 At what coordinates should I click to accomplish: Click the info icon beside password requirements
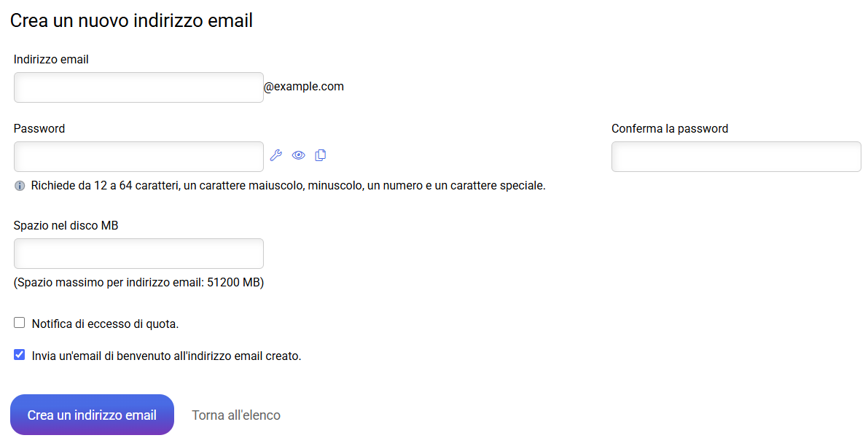20,186
